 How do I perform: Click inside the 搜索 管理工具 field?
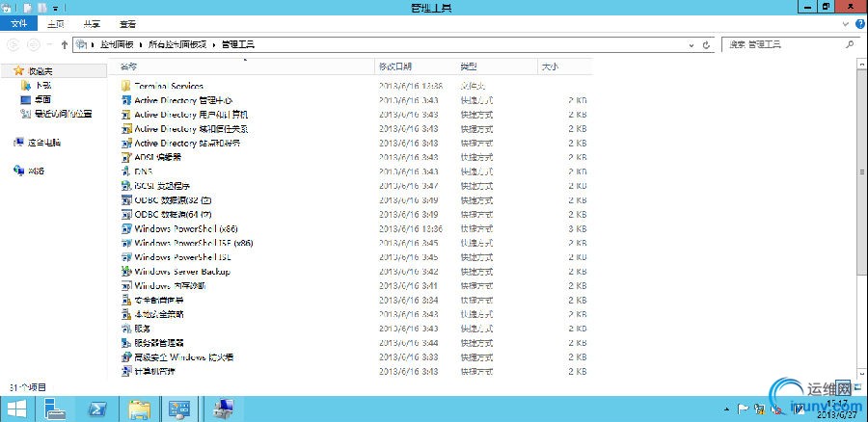pos(789,44)
